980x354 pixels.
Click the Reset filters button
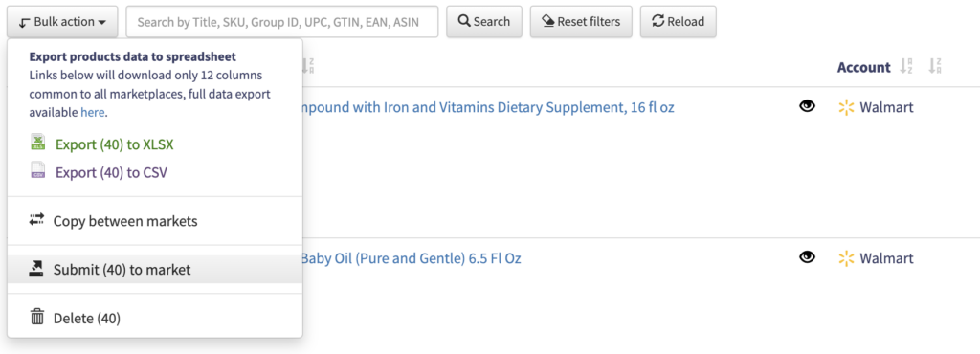pyautogui.click(x=581, y=22)
